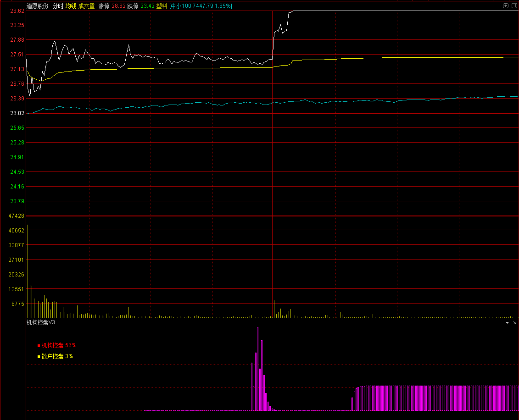519x420 pixels.
Task: Click the 涨停 limit-up price 28.62
Action: [x=118, y=6]
